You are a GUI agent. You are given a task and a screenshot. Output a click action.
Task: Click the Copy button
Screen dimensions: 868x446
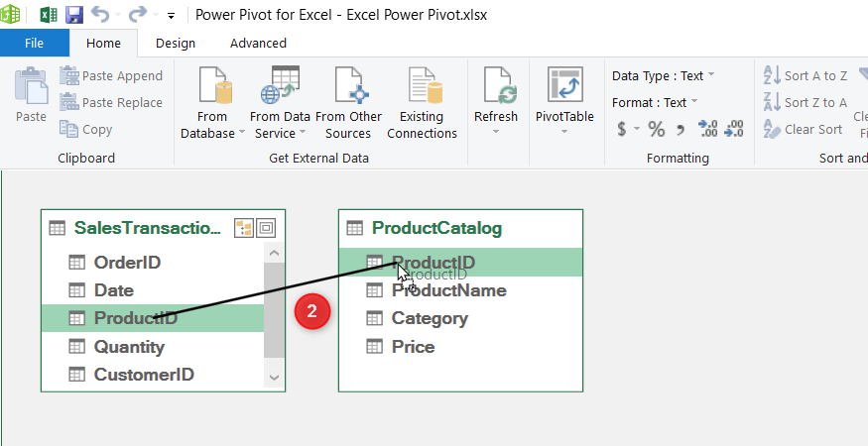pyautogui.click(x=86, y=129)
